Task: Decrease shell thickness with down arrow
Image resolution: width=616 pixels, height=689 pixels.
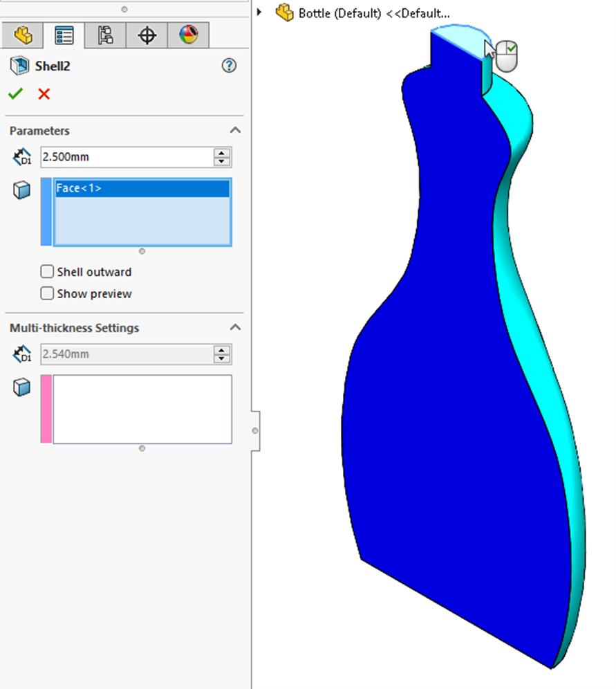Action: tap(221, 162)
